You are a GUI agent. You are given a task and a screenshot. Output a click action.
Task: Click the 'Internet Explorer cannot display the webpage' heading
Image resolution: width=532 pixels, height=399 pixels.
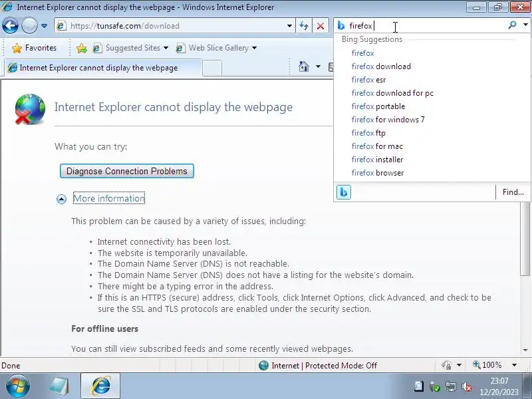pyautogui.click(x=174, y=107)
